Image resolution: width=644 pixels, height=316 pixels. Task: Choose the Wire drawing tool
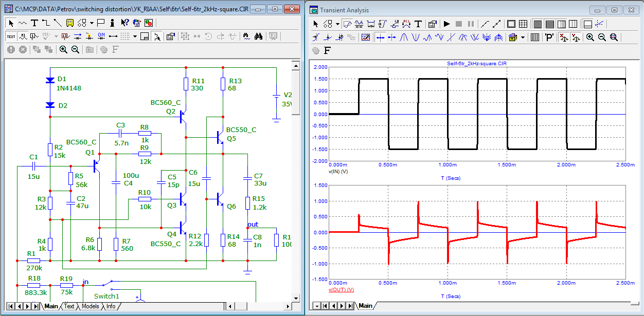click(46, 23)
